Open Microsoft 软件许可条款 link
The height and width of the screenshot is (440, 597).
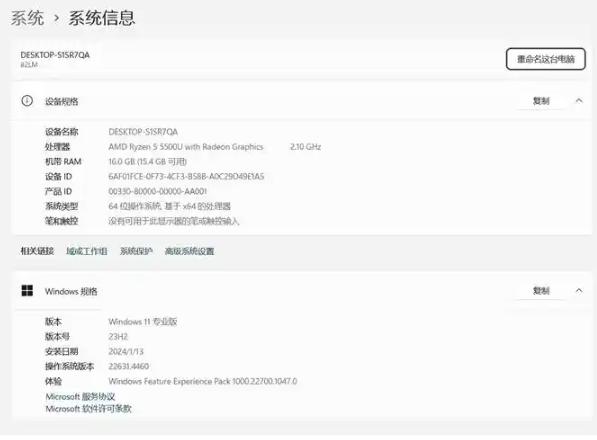[88, 409]
